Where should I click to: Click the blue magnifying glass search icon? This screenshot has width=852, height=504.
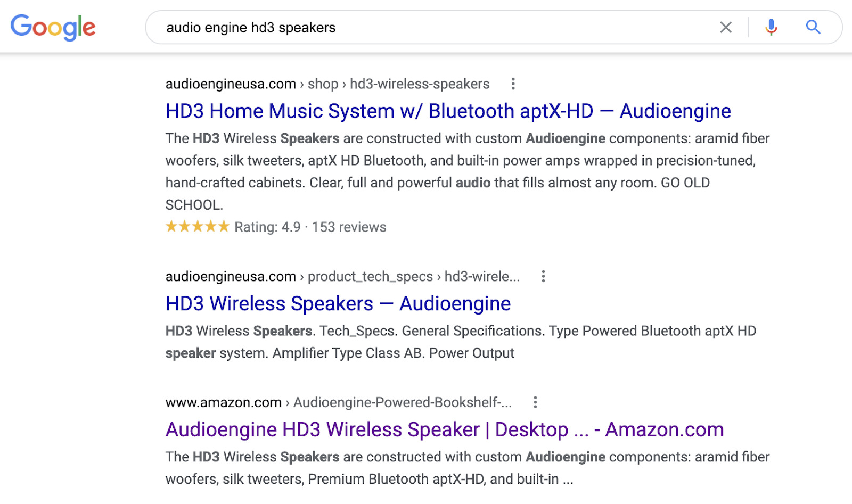[x=813, y=27]
